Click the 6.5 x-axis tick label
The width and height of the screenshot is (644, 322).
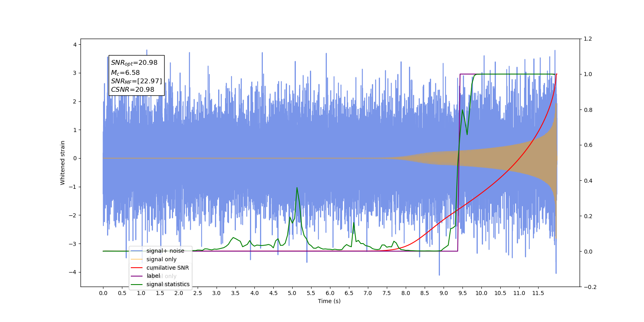tap(349, 293)
